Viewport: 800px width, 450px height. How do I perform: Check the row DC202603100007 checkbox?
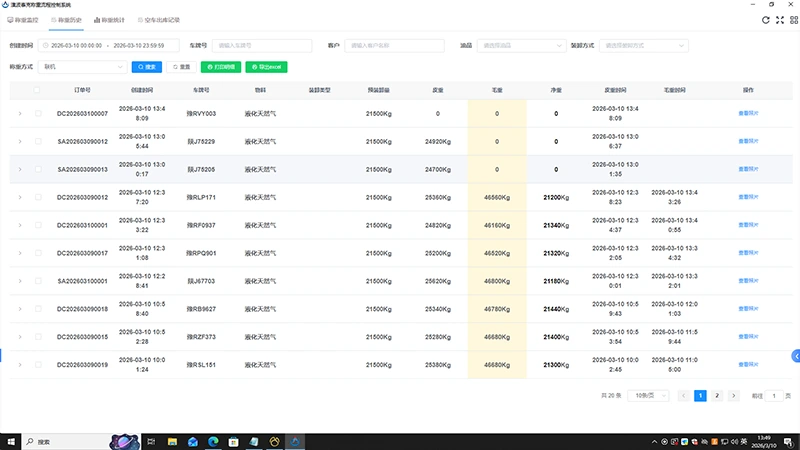point(38,113)
